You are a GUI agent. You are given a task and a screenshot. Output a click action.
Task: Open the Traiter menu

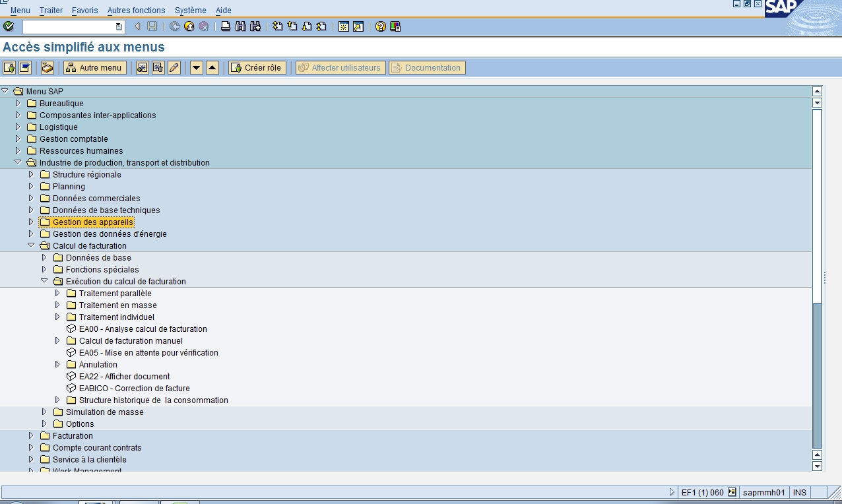coord(51,11)
